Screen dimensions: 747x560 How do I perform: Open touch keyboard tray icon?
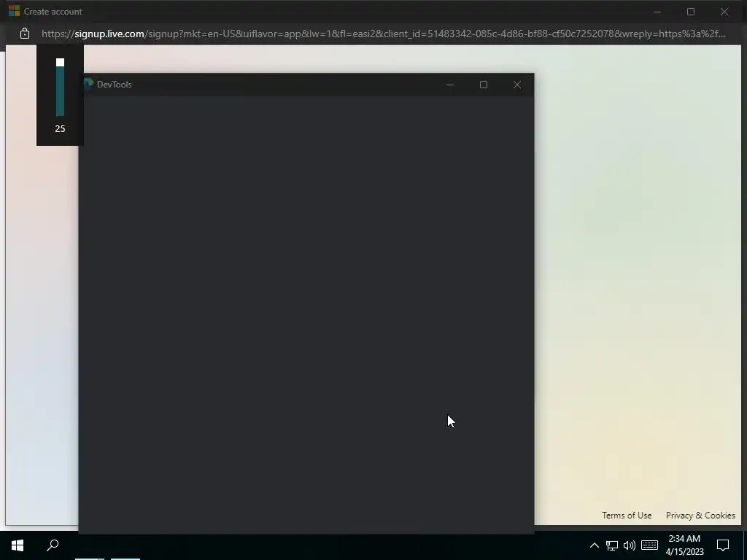pos(649,545)
